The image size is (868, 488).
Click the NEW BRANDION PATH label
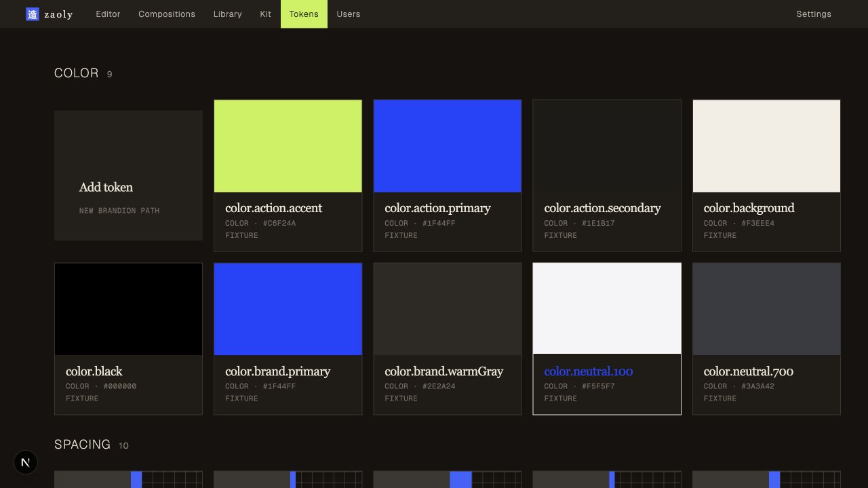pos(119,211)
